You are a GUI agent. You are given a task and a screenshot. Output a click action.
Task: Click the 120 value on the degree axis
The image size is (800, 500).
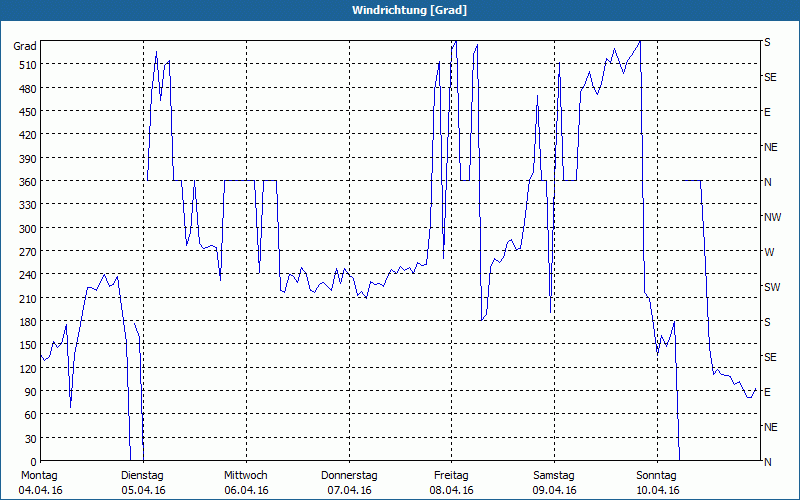(28, 368)
